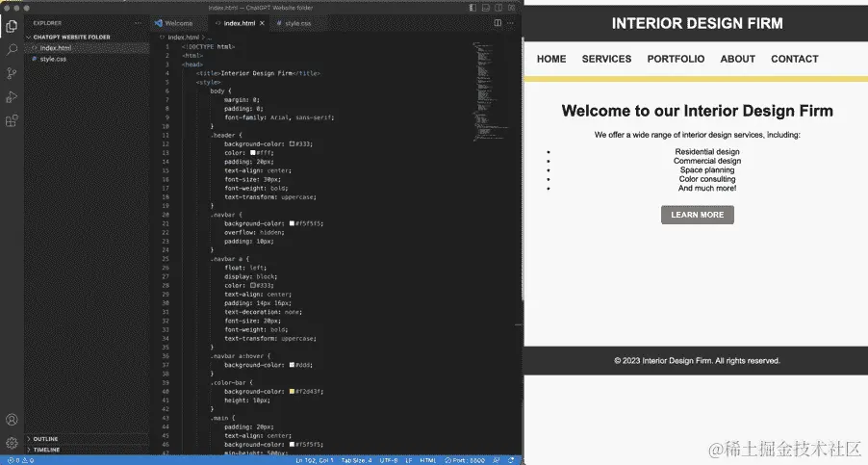
Task: Click the 'Space planning' list item
Action: [707, 170]
